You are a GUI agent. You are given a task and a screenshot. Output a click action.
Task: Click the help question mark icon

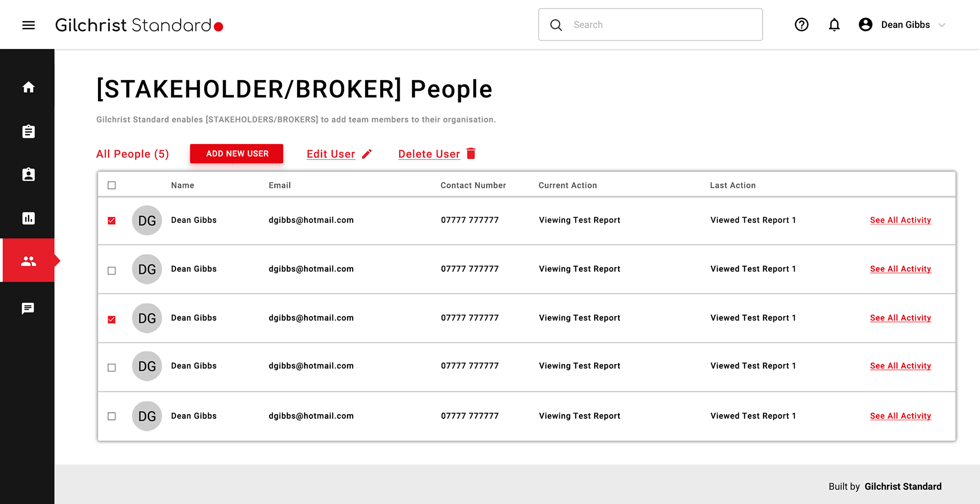click(801, 24)
